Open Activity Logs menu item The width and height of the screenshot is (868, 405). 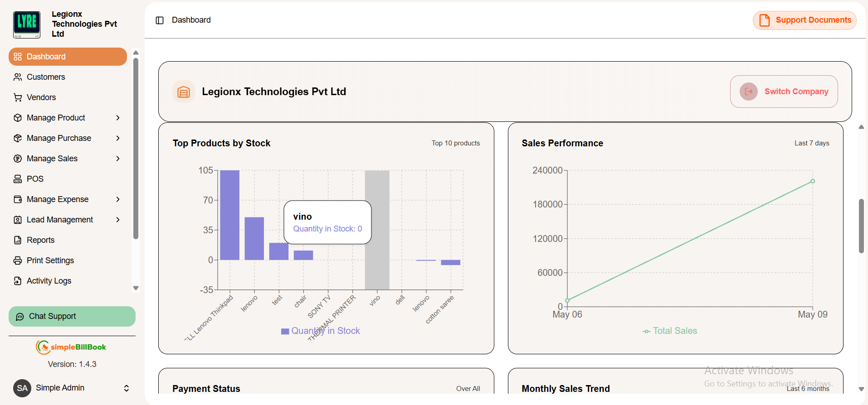pyautogui.click(x=68, y=281)
